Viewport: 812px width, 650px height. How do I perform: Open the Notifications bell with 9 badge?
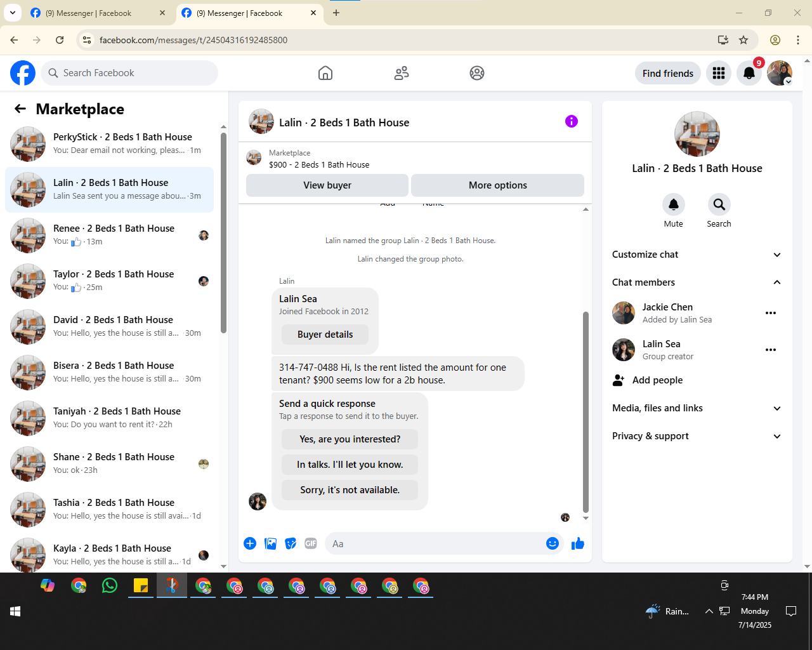pyautogui.click(x=749, y=73)
